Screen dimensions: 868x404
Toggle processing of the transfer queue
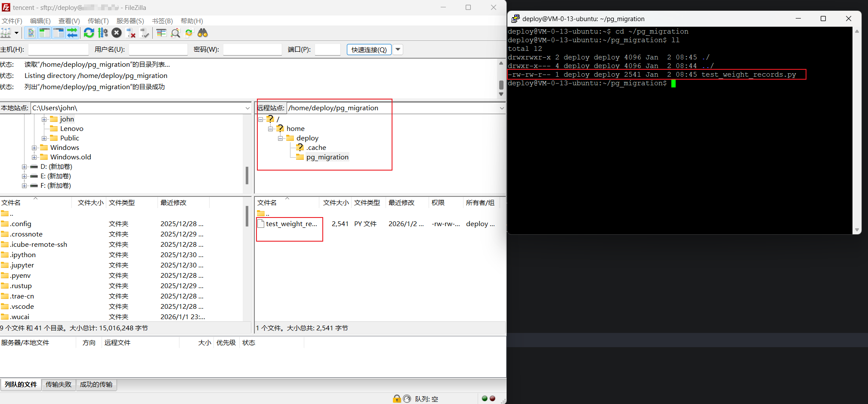(x=103, y=33)
